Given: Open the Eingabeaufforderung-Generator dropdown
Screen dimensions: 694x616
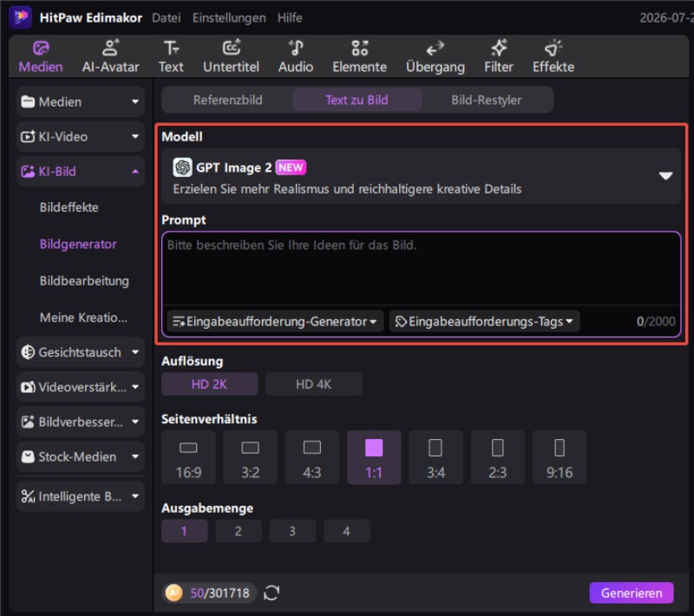Looking at the screenshot, I should tap(275, 321).
